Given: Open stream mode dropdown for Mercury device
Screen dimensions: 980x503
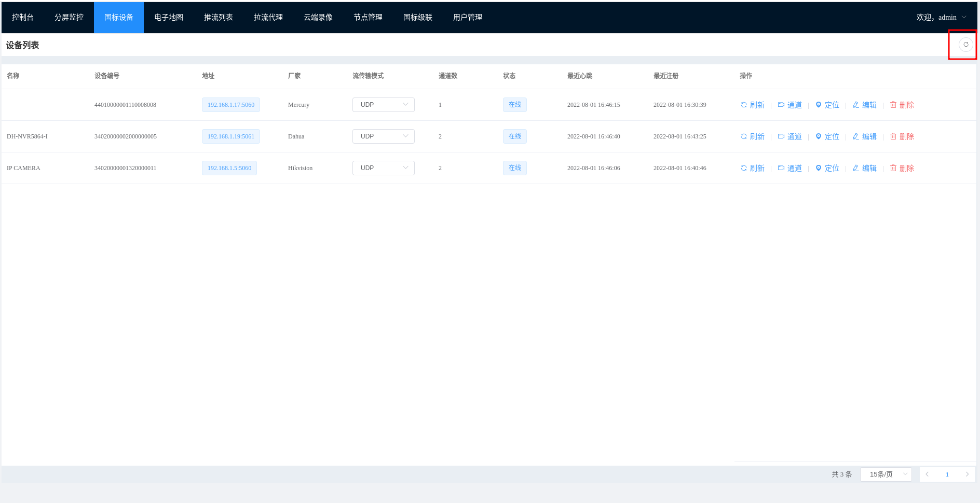Looking at the screenshot, I should pos(383,105).
